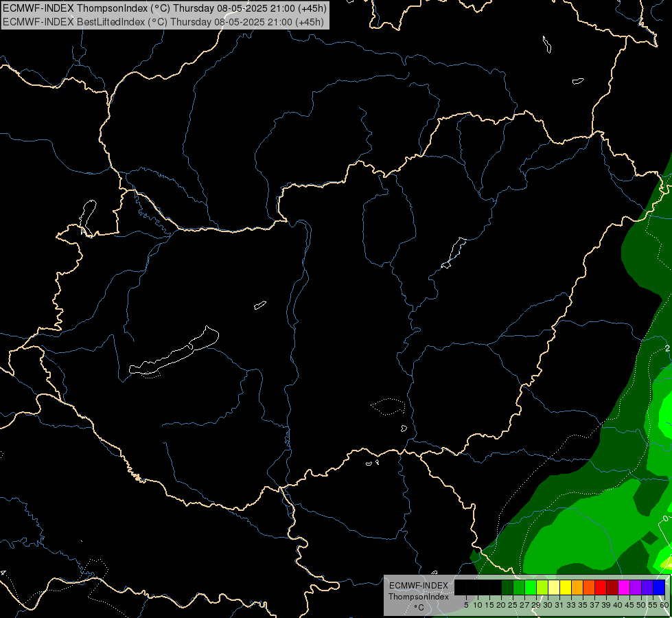Select the dark red 39–40 legend swatch
The height and width of the screenshot is (618, 672).
pyautogui.click(x=612, y=587)
